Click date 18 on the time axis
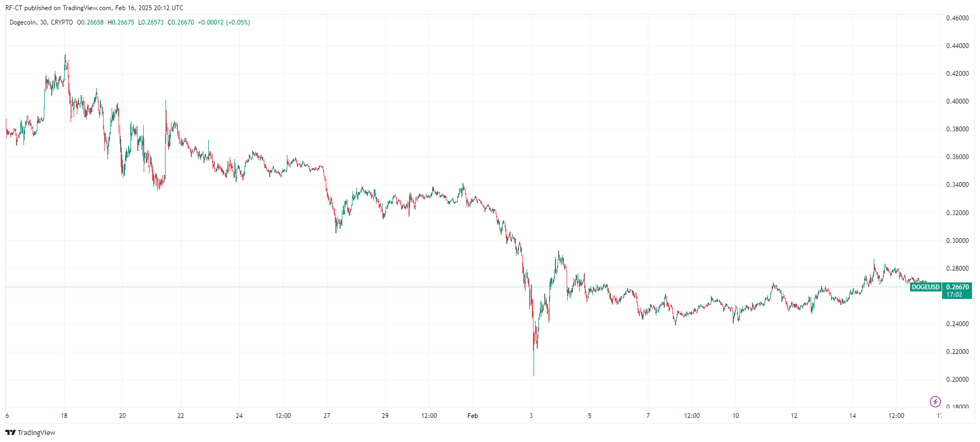Image resolution: width=980 pixels, height=442 pixels. click(x=64, y=416)
